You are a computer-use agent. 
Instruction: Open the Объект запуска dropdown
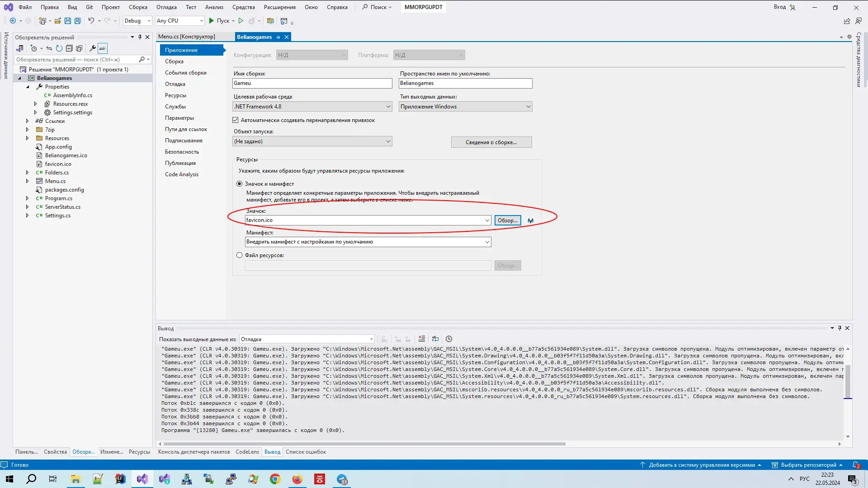point(312,141)
